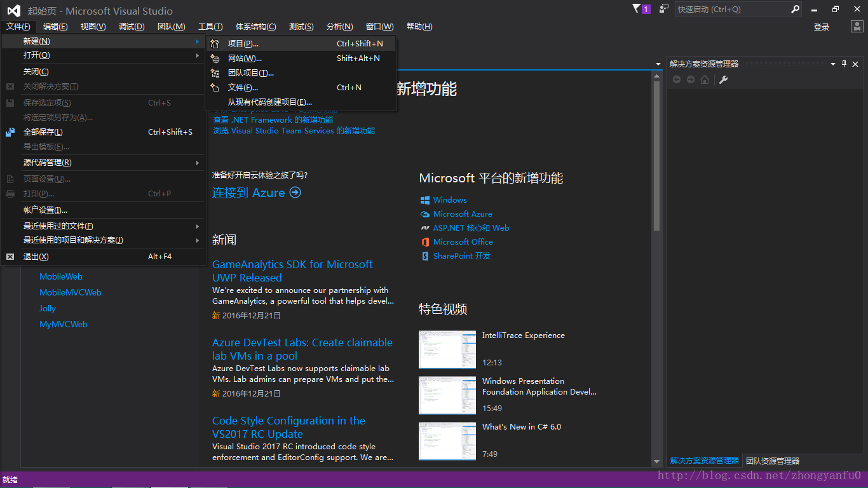Click the globe icon beside 网站(W)
This screenshot has height=488, width=868.
[x=215, y=58]
